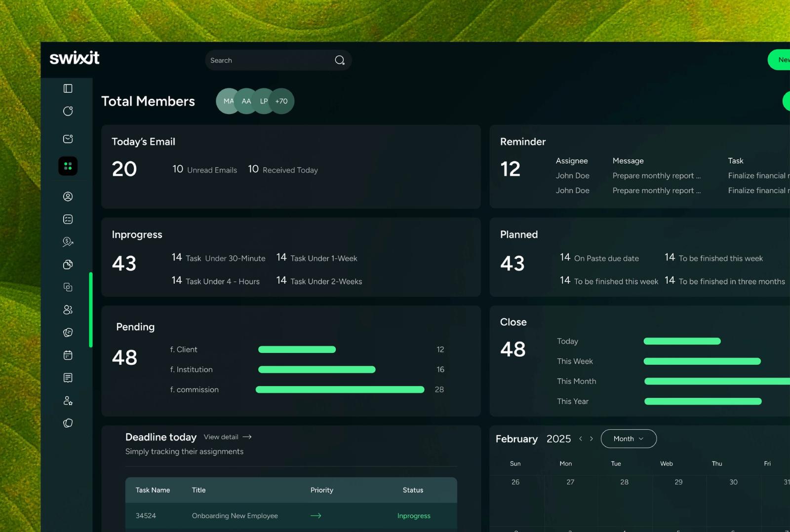Click the Priority column header
Screen dimensions: 790x532
point(321,490)
